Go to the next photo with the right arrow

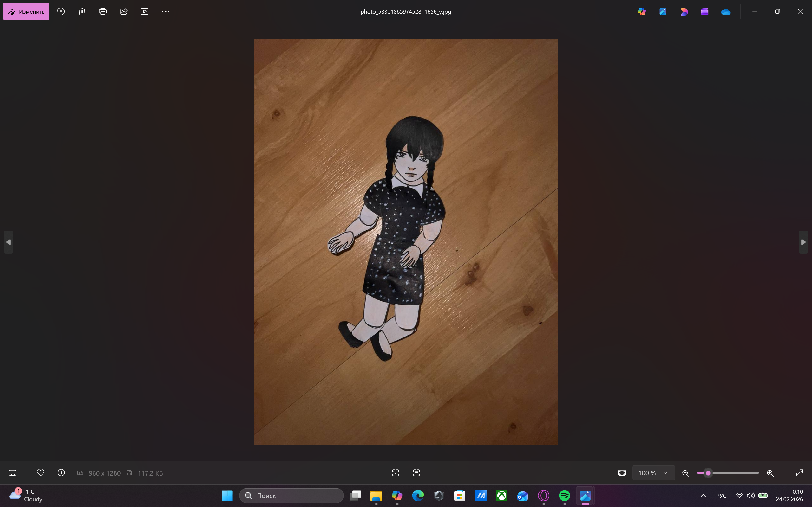click(x=803, y=242)
